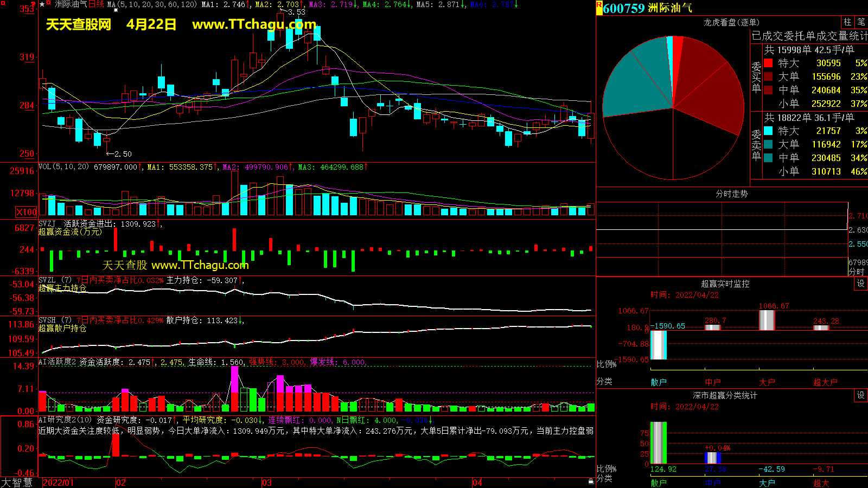Open 设 settings for 超赢实时监控 panel

tap(860, 284)
